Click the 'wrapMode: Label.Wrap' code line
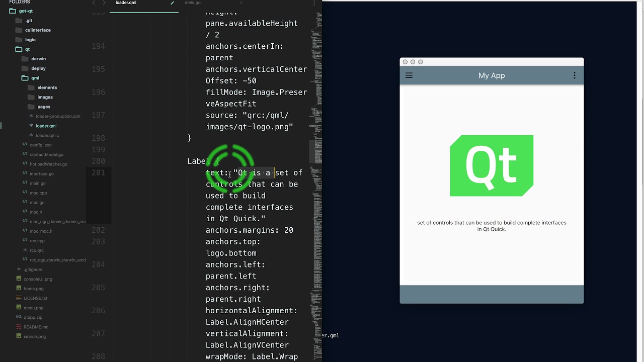The height and width of the screenshot is (362, 644). (252, 356)
